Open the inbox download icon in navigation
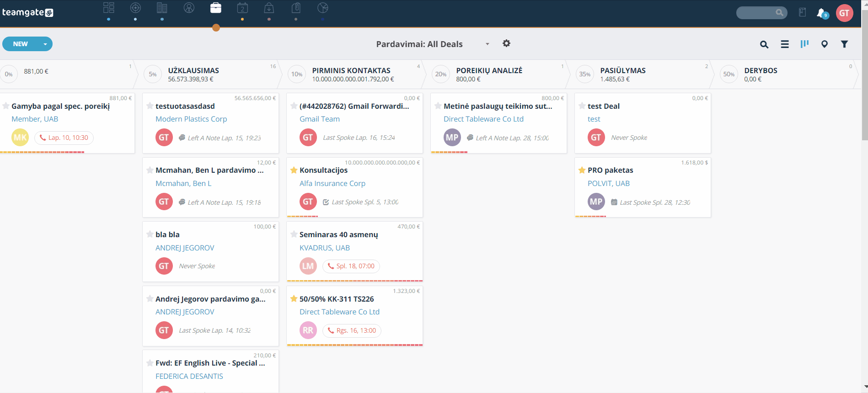868x393 pixels. pos(269,8)
